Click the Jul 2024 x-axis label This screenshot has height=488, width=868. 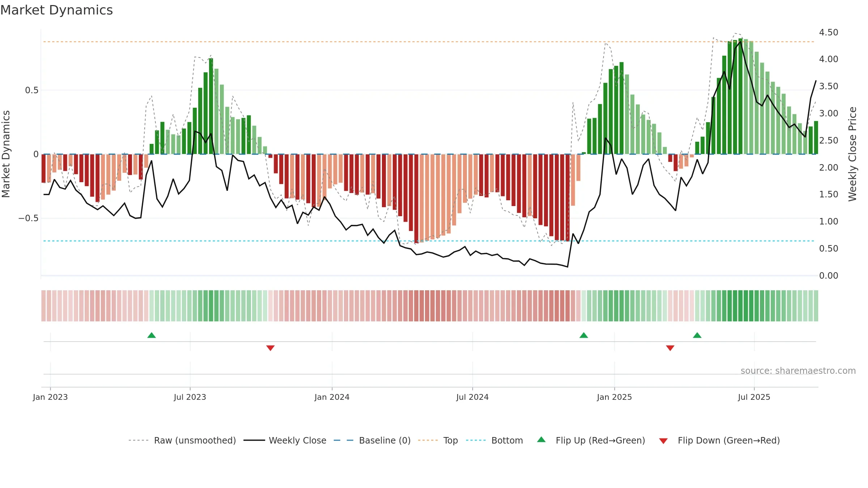pyautogui.click(x=472, y=397)
